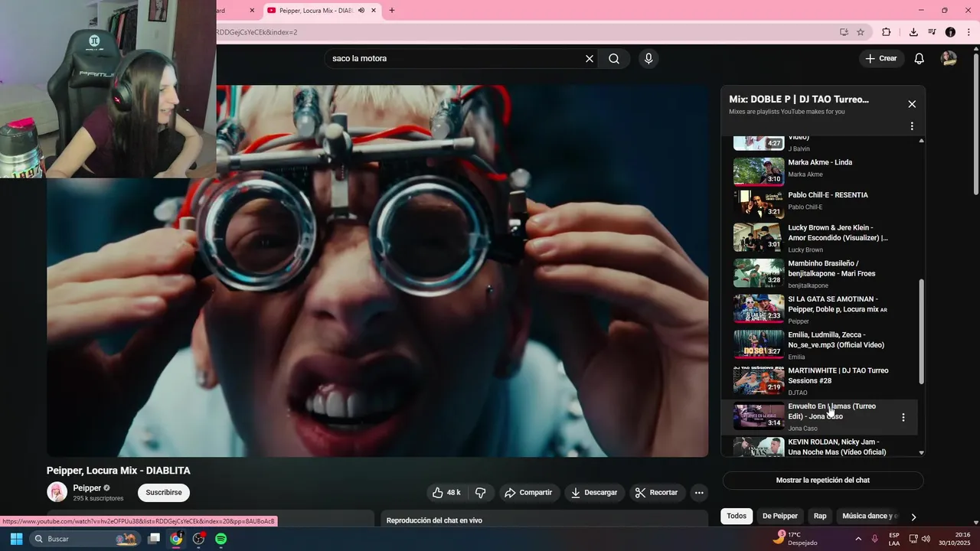Viewport: 980px width, 551px height.
Task: Click the Compartir share button
Action: (x=528, y=493)
